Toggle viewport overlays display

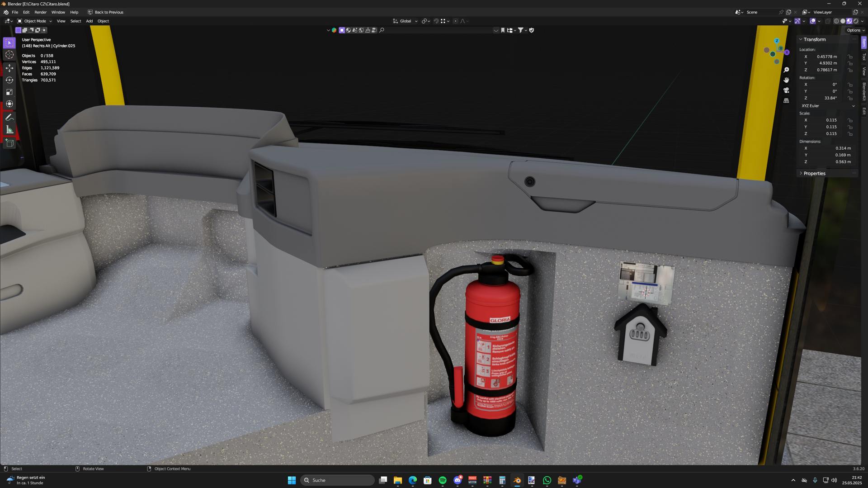pyautogui.click(x=813, y=21)
